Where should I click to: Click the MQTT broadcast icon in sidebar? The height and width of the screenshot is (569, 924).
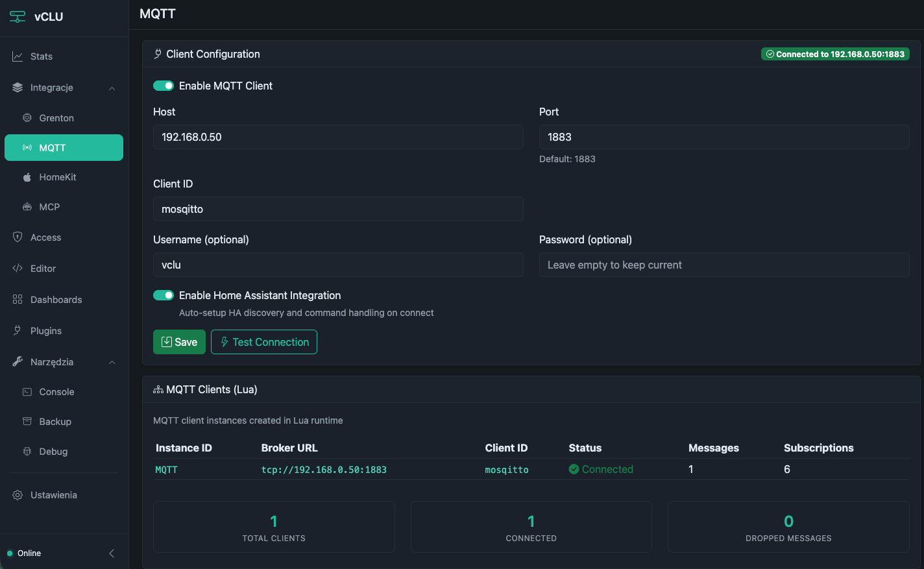27,148
